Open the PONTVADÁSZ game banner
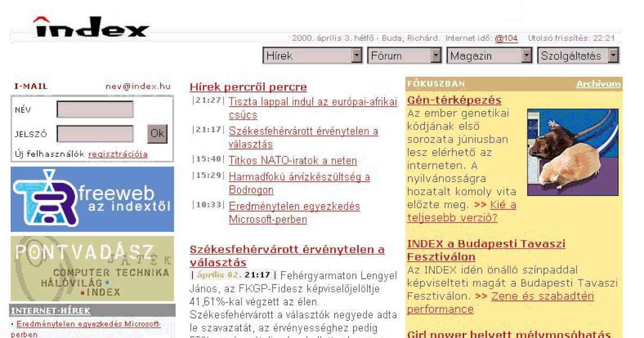 coord(91,268)
